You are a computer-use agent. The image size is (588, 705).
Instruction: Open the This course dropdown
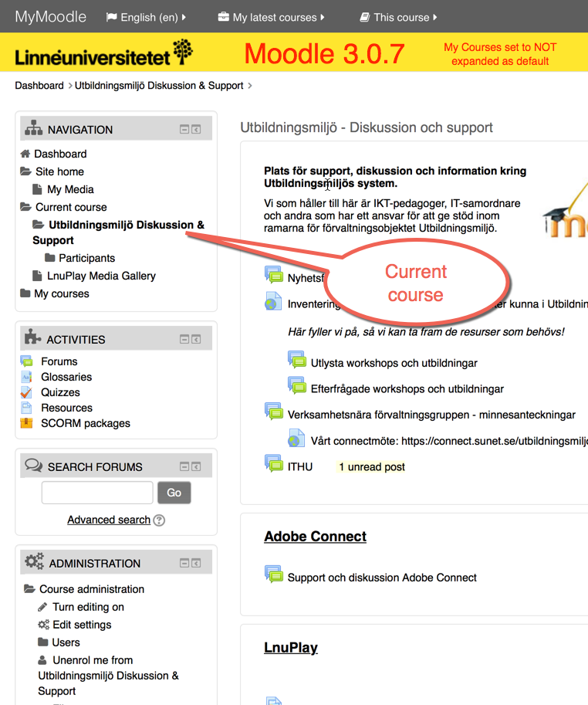point(398,17)
